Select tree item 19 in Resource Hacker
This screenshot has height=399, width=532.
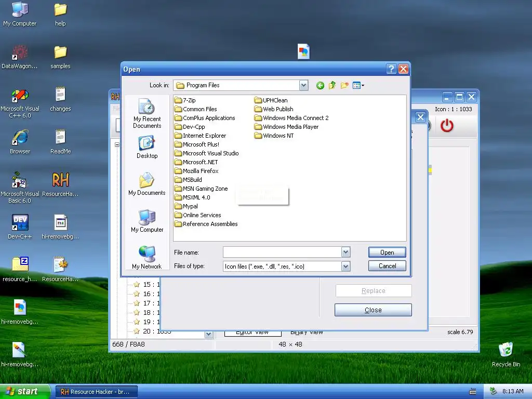146,322
